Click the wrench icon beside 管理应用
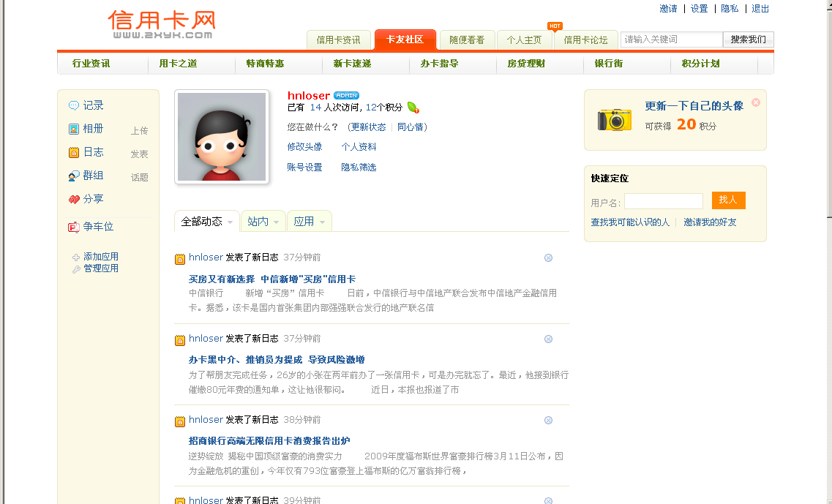Screen dimensions: 832x504 76,269
